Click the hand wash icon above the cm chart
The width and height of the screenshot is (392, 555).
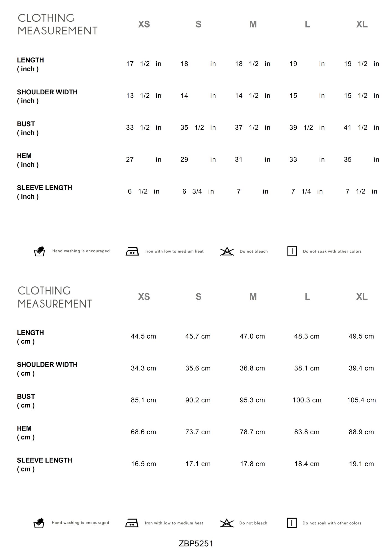click(x=39, y=251)
